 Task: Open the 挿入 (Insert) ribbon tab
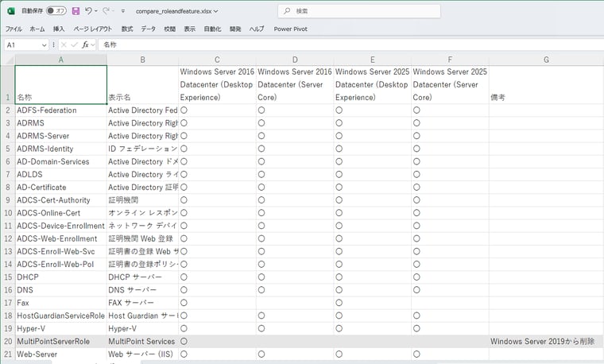click(x=59, y=29)
